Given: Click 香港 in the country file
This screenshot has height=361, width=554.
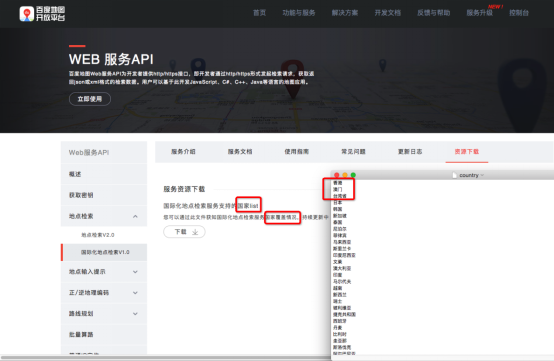Looking at the screenshot, I should [337, 183].
